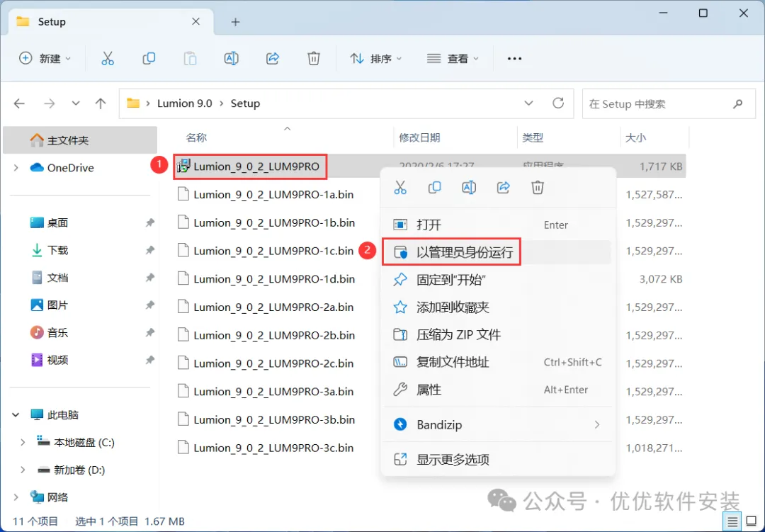Select file Lumion_9_0_2_LUM9PRO-1d.bin
The image size is (765, 532).
tap(274, 279)
